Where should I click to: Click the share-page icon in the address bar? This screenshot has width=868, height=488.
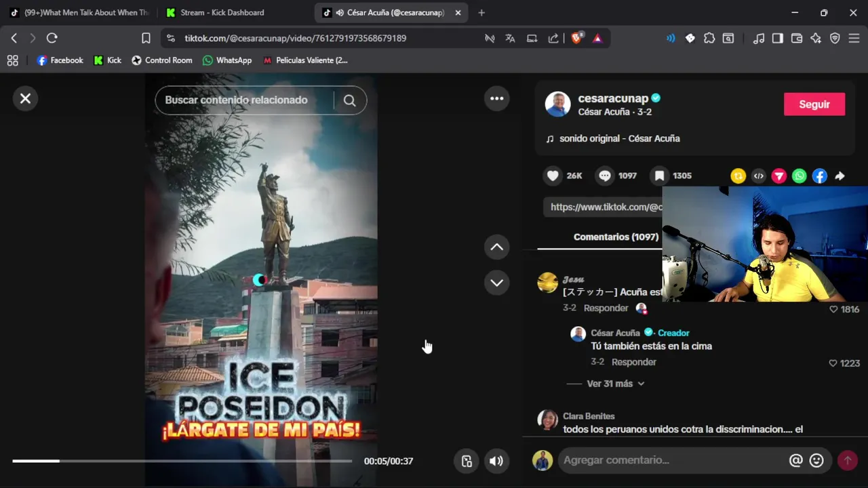point(553,38)
